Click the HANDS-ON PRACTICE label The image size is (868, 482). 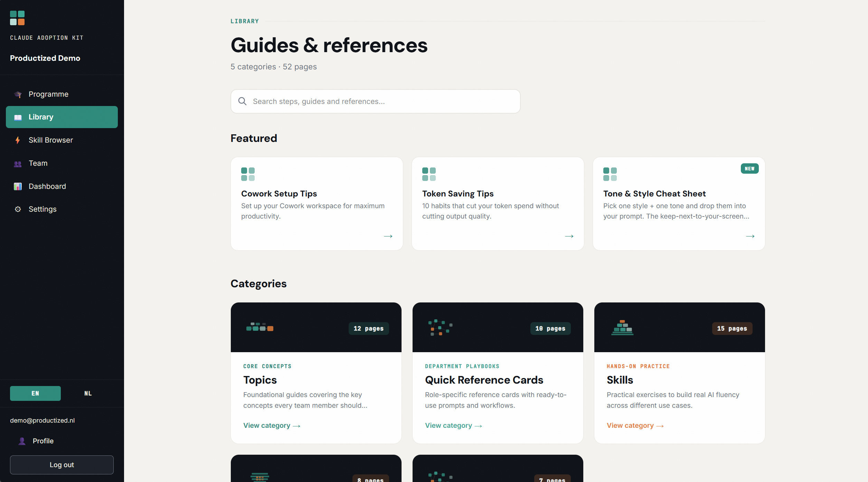click(638, 366)
